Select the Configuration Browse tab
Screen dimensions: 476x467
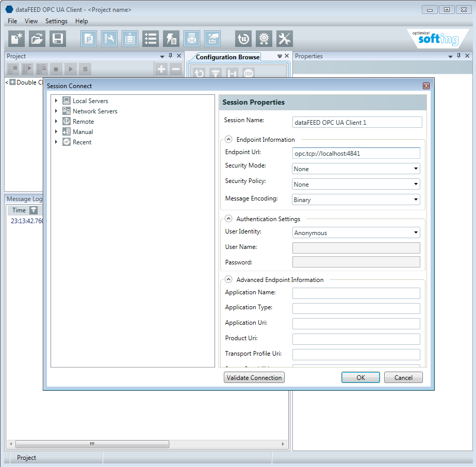click(227, 57)
